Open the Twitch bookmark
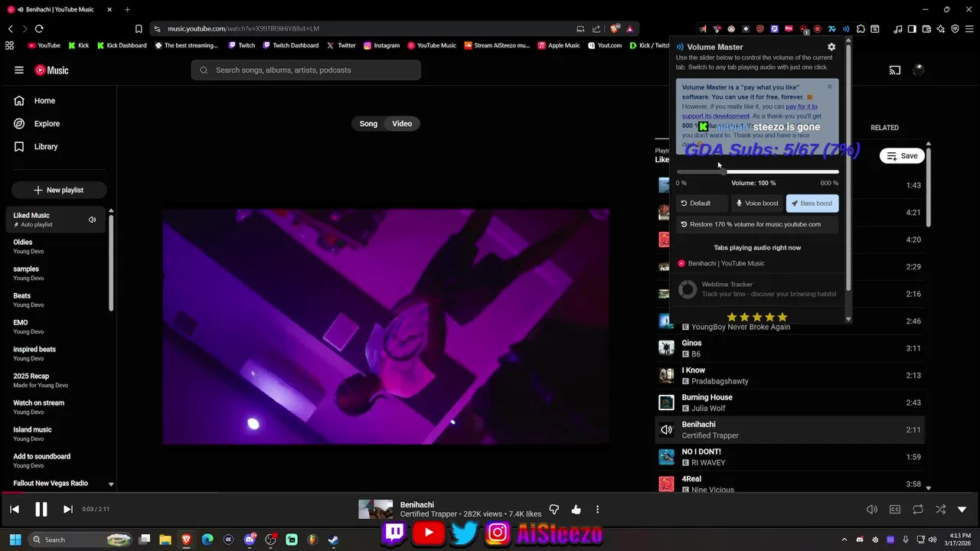 click(x=241, y=45)
